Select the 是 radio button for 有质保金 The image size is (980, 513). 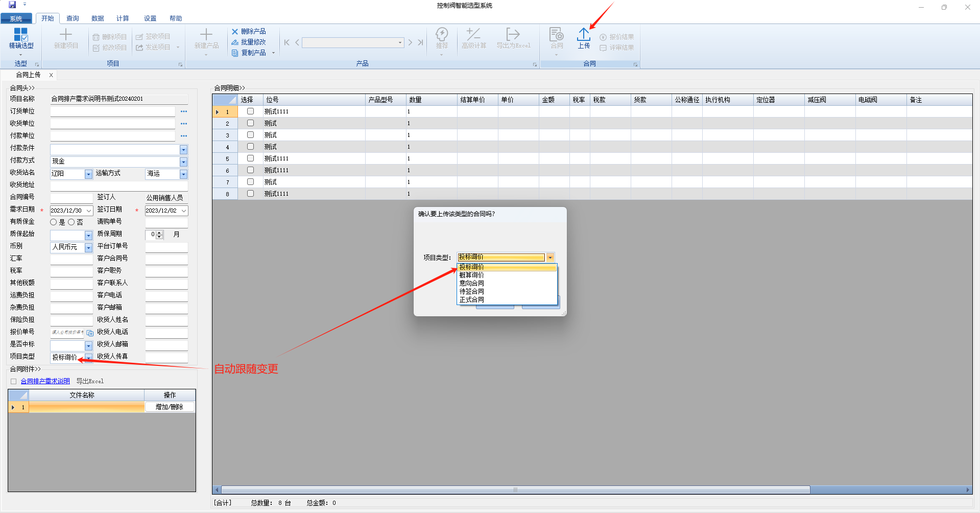coord(54,222)
